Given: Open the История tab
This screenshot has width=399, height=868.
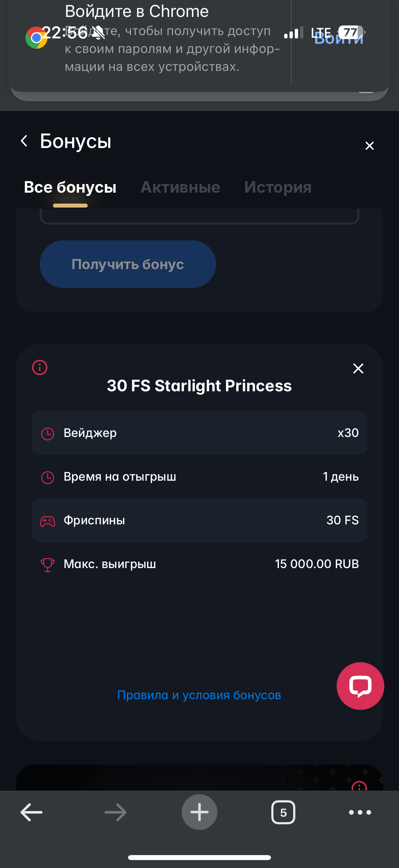Looking at the screenshot, I should click(x=278, y=187).
